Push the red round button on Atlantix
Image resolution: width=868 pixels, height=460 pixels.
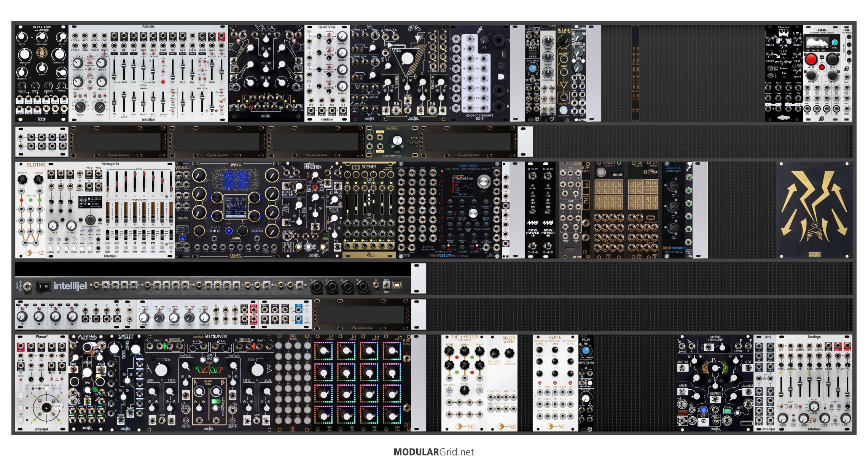[163, 81]
